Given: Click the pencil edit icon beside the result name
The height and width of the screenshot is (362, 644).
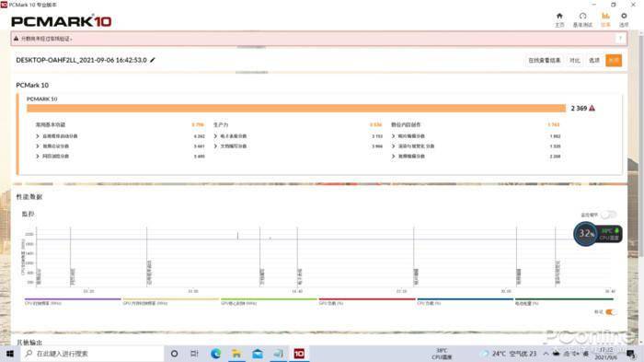Looking at the screenshot, I should click(153, 60).
